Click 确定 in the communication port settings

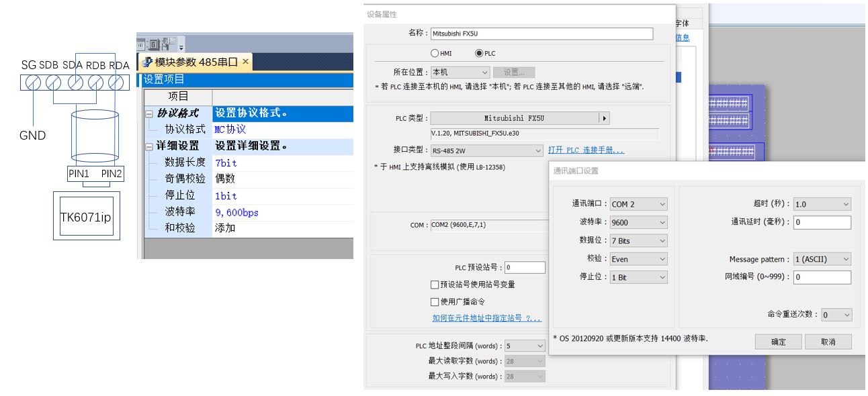pyautogui.click(x=778, y=342)
